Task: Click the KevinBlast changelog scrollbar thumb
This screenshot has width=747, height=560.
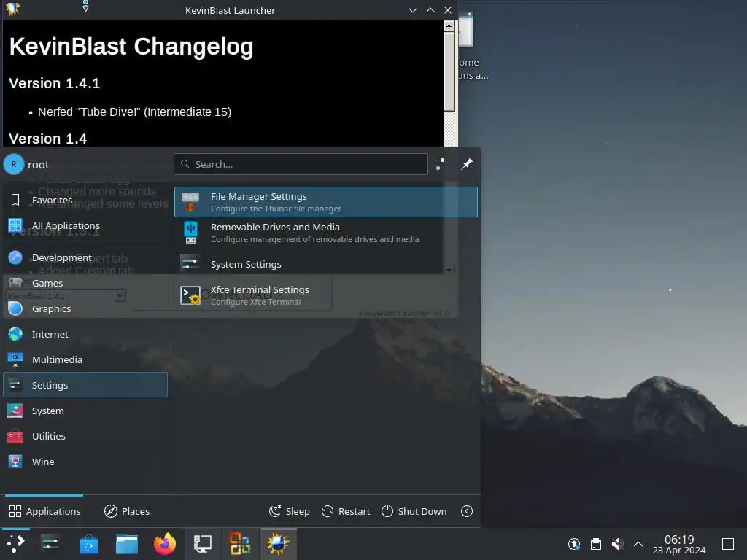Action: pos(449,71)
